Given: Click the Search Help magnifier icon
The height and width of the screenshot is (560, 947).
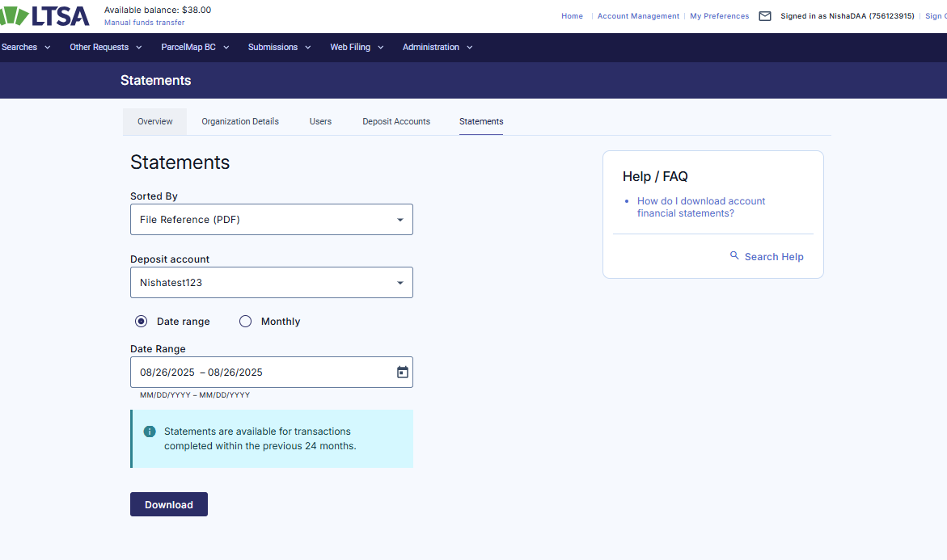Looking at the screenshot, I should point(734,255).
